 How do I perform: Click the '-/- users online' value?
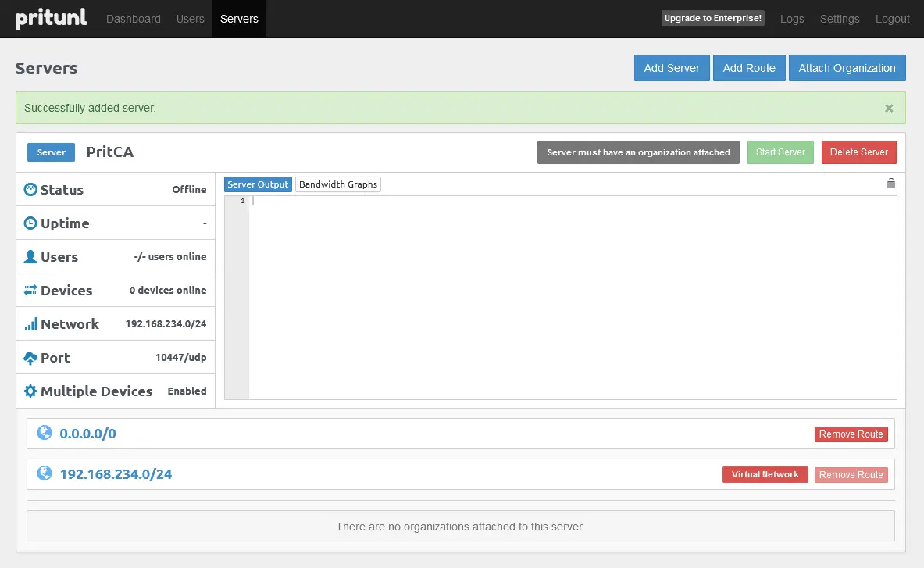point(170,256)
